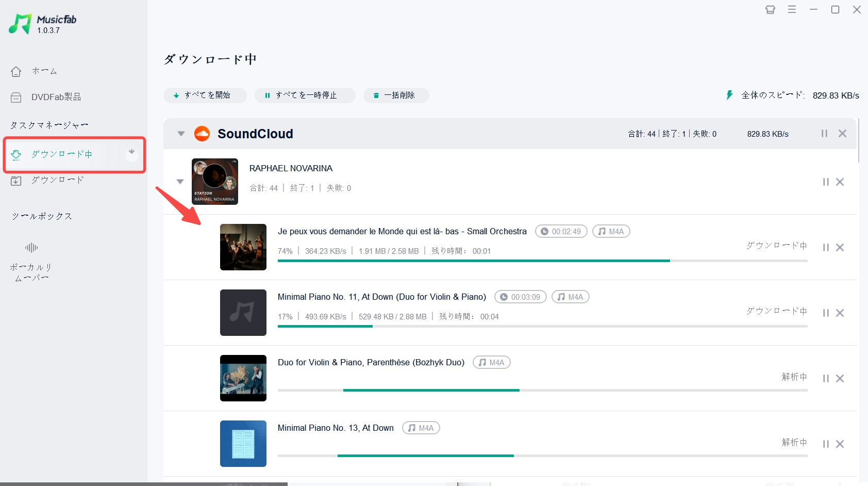This screenshot has height=486, width=868.
Task: Select title Duo for Violin & Piano, Parenthèse
Action: (x=371, y=363)
